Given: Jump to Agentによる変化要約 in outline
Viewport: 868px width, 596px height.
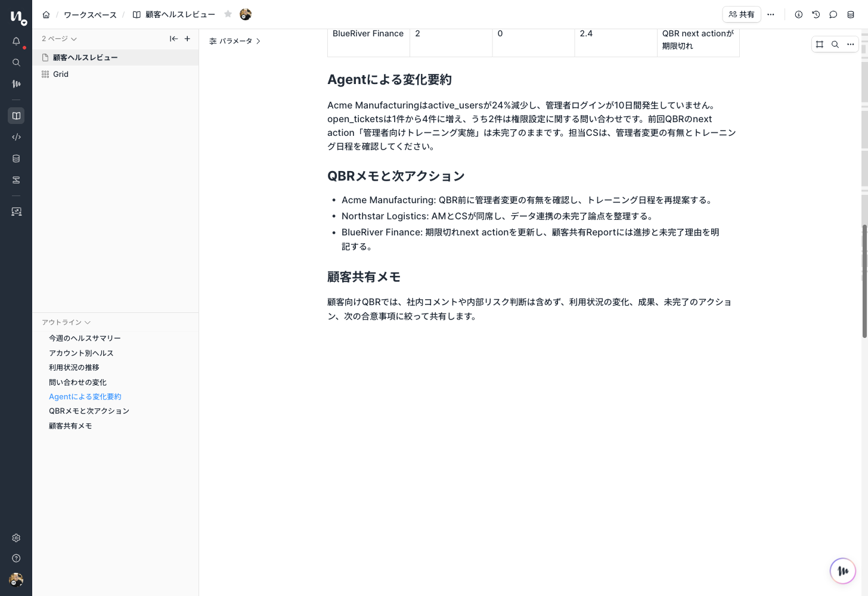Looking at the screenshot, I should pyautogui.click(x=85, y=397).
